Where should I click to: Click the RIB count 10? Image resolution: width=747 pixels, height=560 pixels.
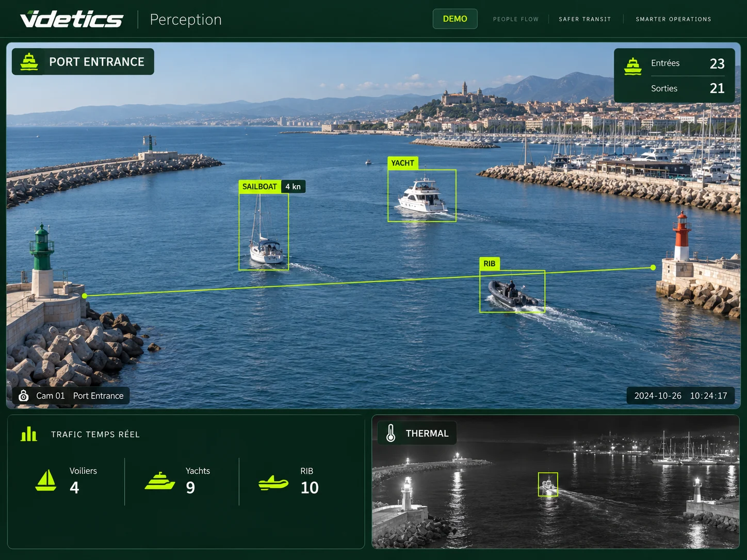pos(310,487)
